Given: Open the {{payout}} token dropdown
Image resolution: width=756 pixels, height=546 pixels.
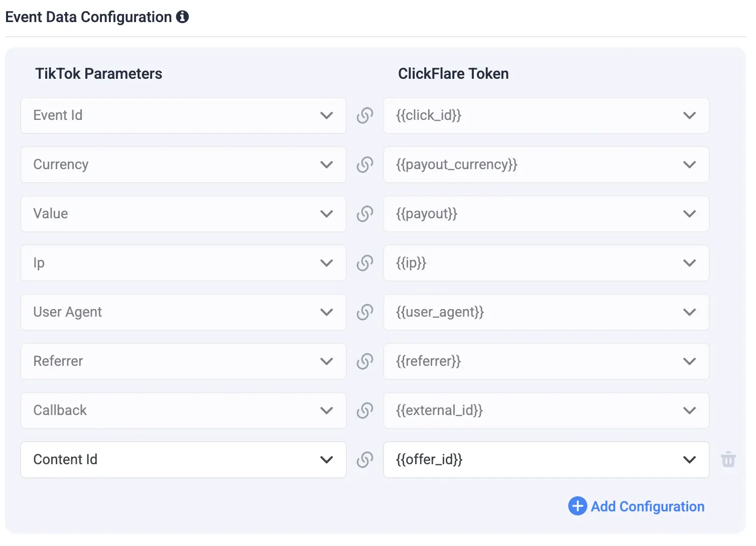Looking at the screenshot, I should point(546,214).
